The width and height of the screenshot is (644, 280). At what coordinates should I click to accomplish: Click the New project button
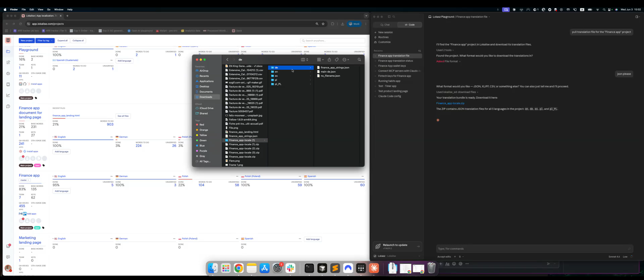27,41
